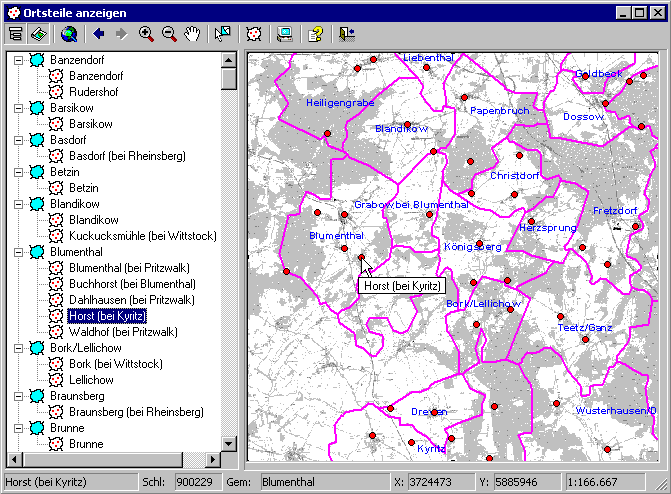Collapse the Blumenthal tree node
Viewport: 671px width, 494px height.
click(x=18, y=252)
